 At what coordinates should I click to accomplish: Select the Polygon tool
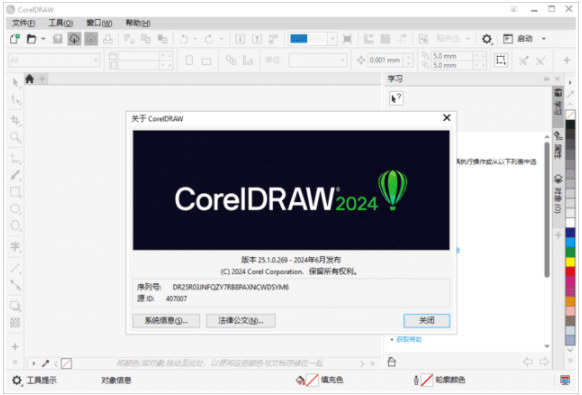pos(15,225)
